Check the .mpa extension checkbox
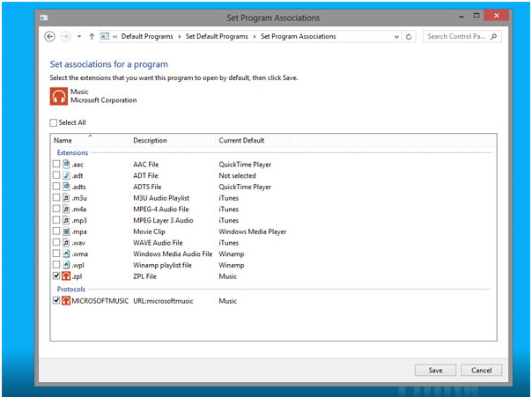Image resolution: width=532 pixels, height=397 pixels. [56, 232]
